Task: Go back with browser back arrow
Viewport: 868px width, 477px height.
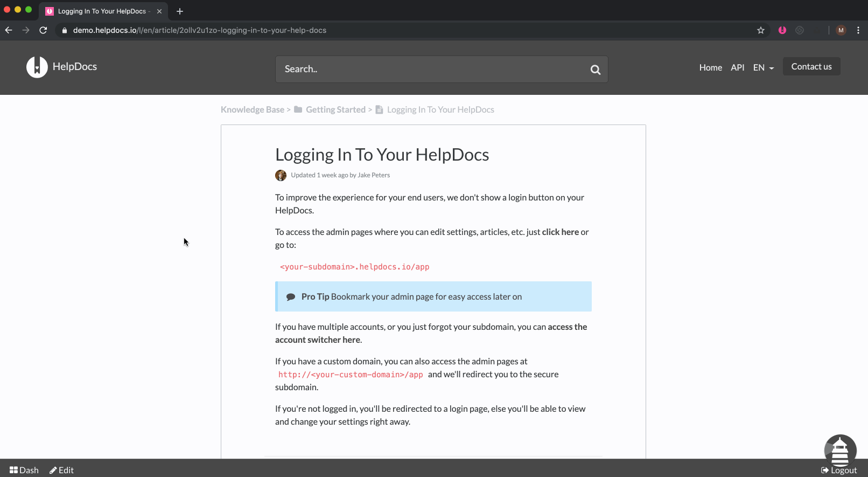Action: tap(9, 30)
